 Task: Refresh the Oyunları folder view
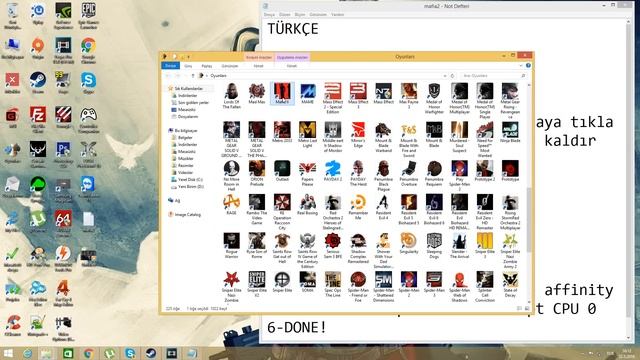click(452, 76)
